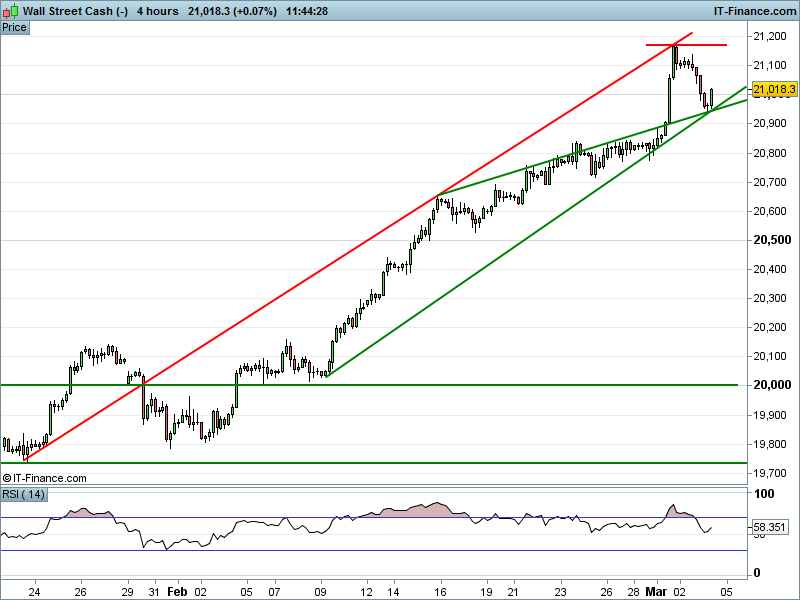Click the 21,100 price axis label

point(770,65)
